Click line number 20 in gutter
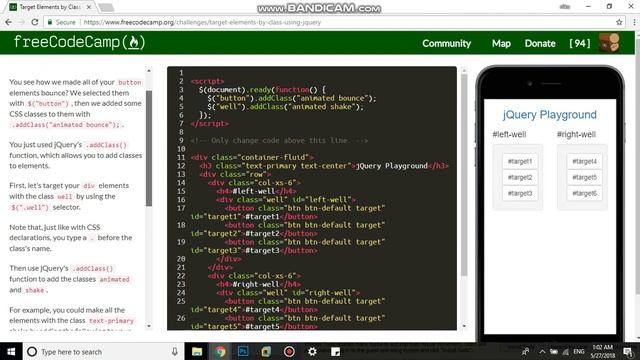 181,259
